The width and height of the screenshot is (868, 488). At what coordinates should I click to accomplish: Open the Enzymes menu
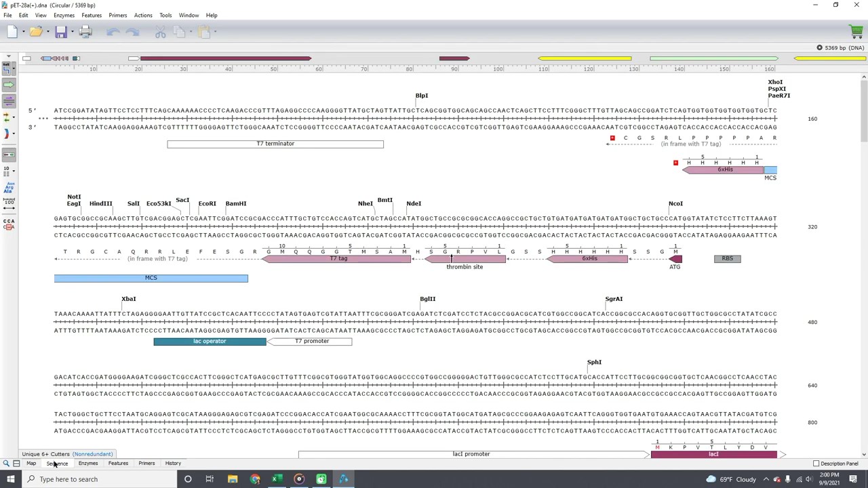click(64, 15)
